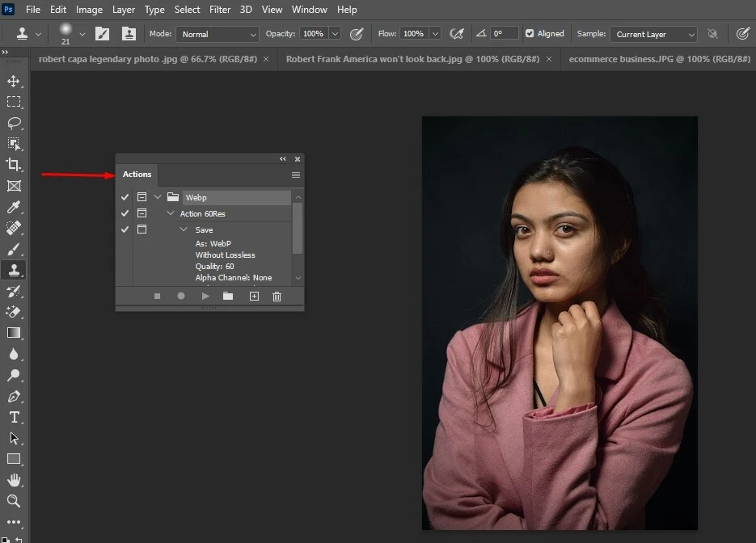The height and width of the screenshot is (543, 756).
Task: Open the Mode dropdown
Action: click(x=217, y=34)
